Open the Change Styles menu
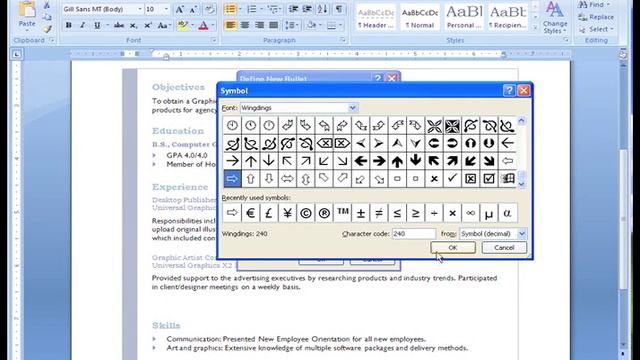 (x=555, y=18)
